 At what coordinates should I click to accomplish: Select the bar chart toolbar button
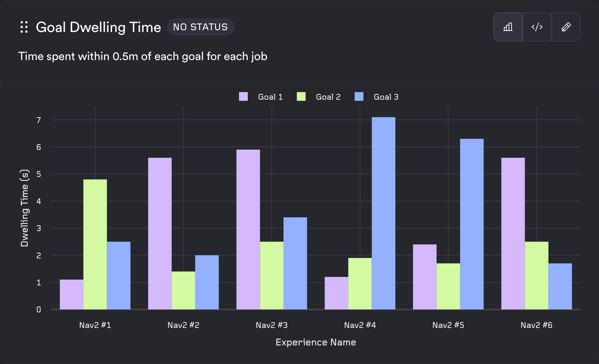click(x=508, y=27)
